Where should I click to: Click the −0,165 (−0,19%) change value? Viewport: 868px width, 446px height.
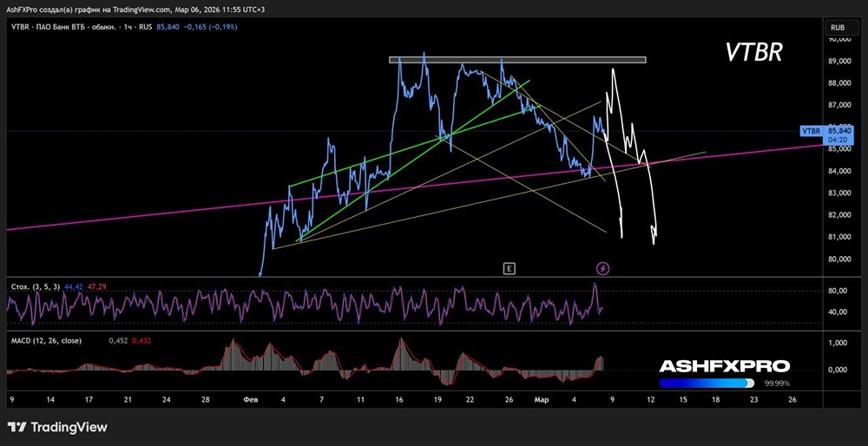(210, 27)
